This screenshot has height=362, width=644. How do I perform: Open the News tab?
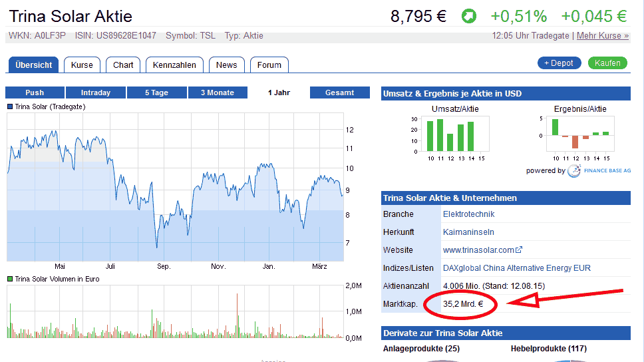pos(227,65)
